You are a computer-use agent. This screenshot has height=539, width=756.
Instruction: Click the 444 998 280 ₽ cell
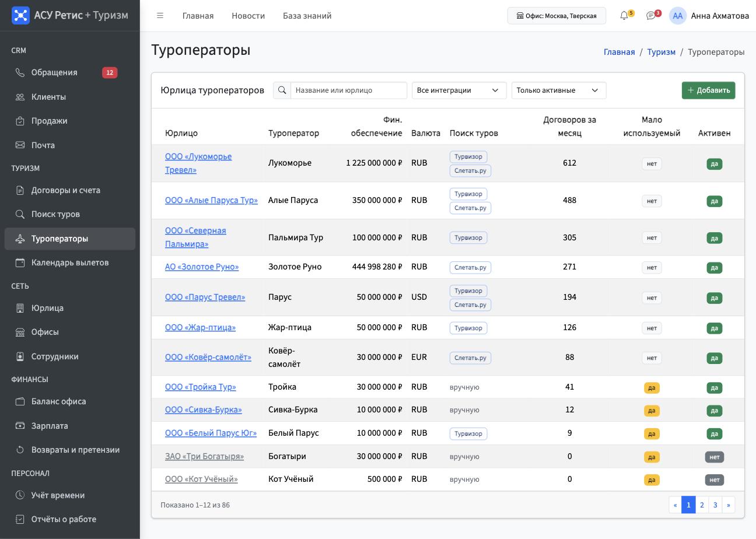377,267
